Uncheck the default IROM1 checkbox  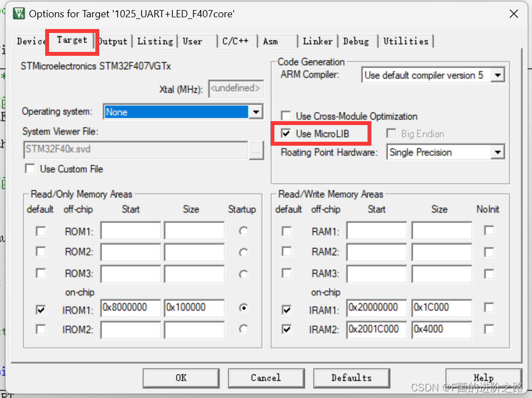40,308
